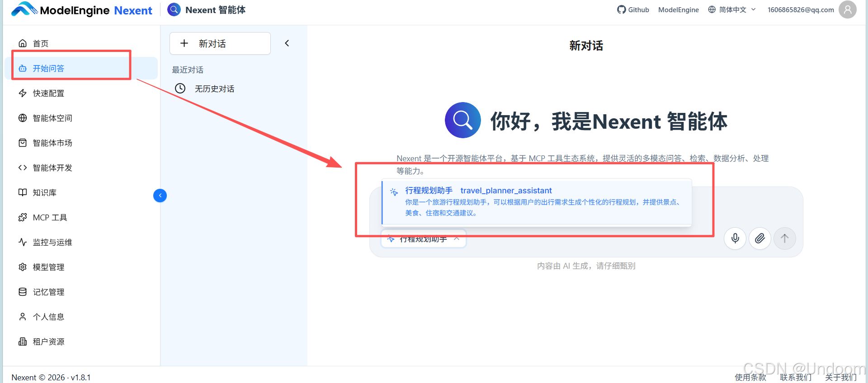
Task: Click the 快速配置 lightning icon
Action: [23, 93]
